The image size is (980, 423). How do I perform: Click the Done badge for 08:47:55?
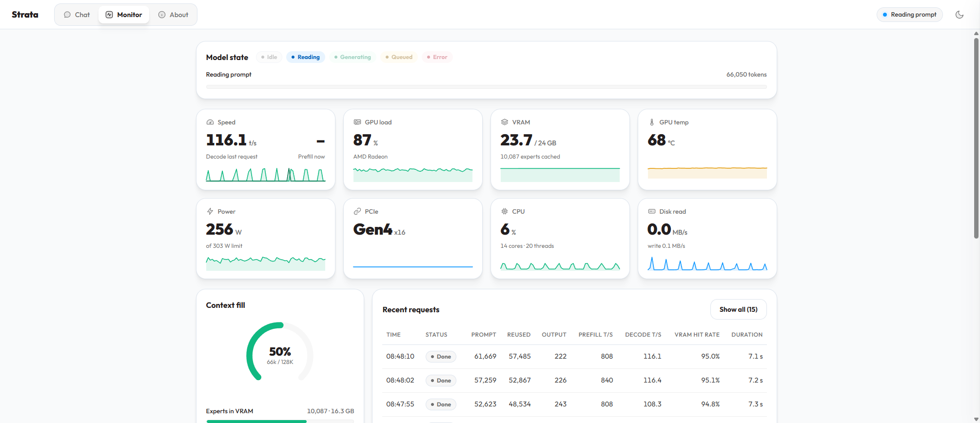[441, 404]
